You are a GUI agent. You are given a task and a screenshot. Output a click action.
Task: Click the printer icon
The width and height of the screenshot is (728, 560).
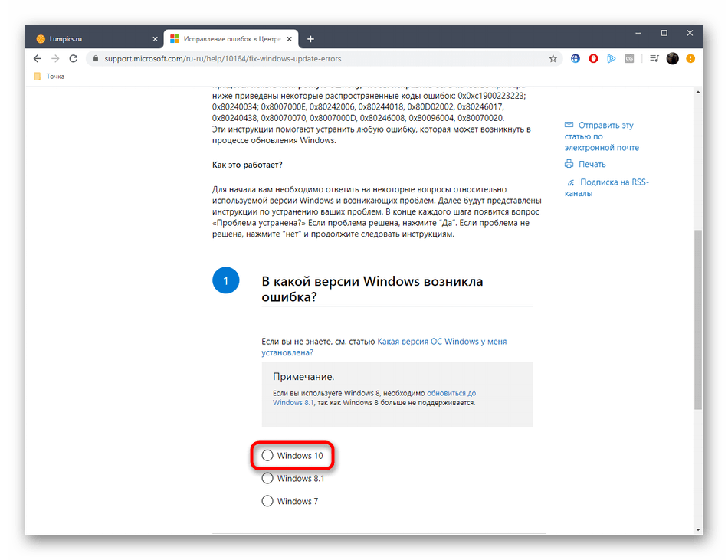[x=569, y=164]
